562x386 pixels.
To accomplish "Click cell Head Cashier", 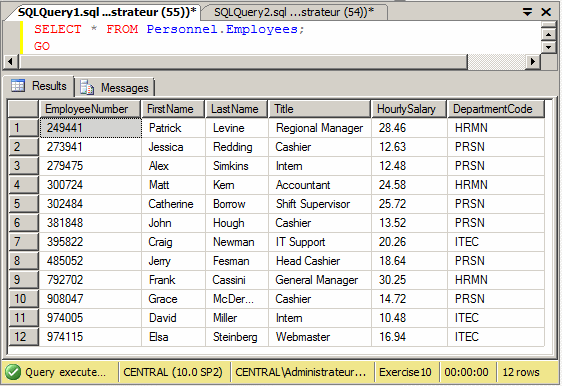I will click(320, 261).
